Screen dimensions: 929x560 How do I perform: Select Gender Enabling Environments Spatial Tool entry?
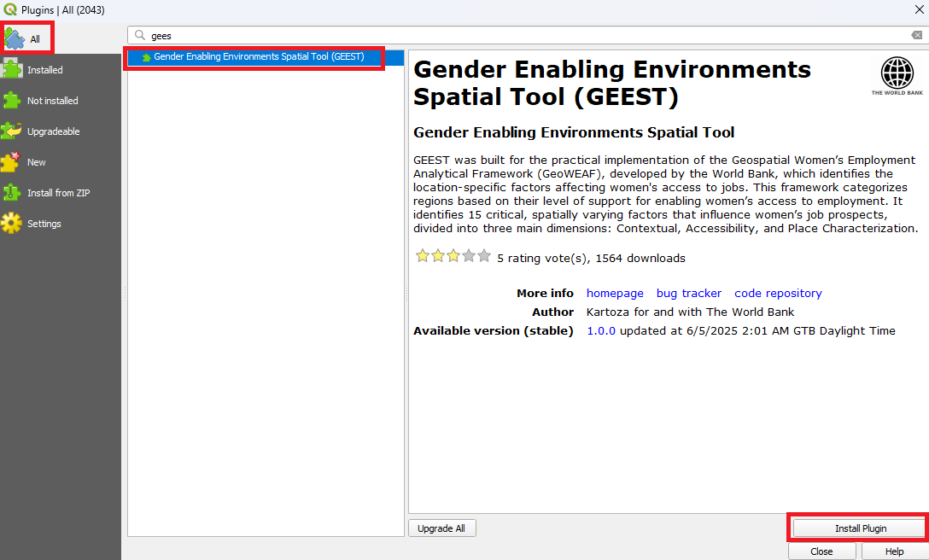(x=266, y=57)
